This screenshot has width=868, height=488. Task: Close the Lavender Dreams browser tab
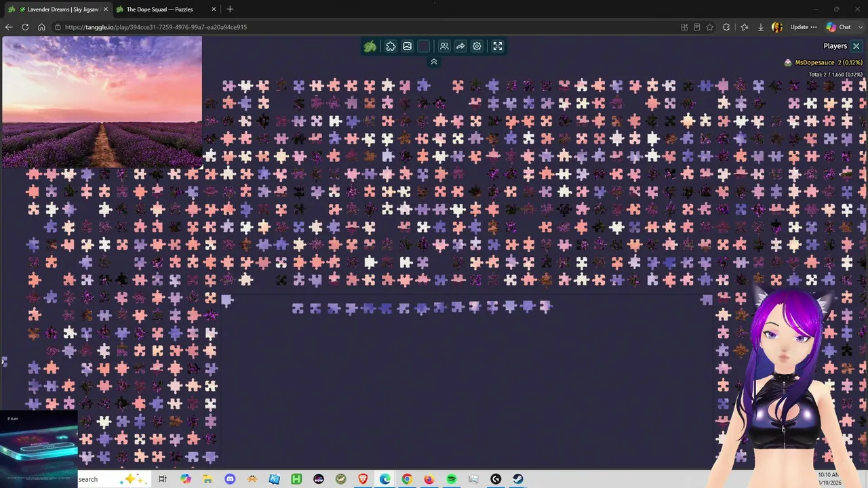[x=106, y=9]
